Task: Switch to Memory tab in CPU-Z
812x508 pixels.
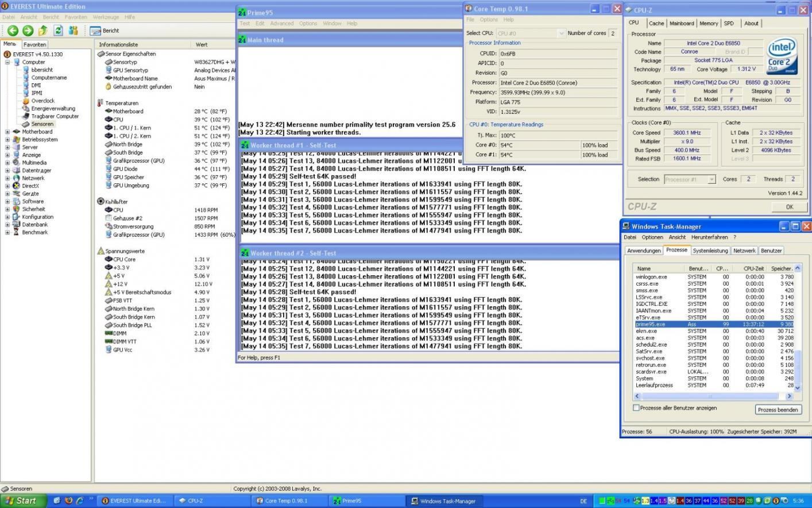Action: coord(709,24)
